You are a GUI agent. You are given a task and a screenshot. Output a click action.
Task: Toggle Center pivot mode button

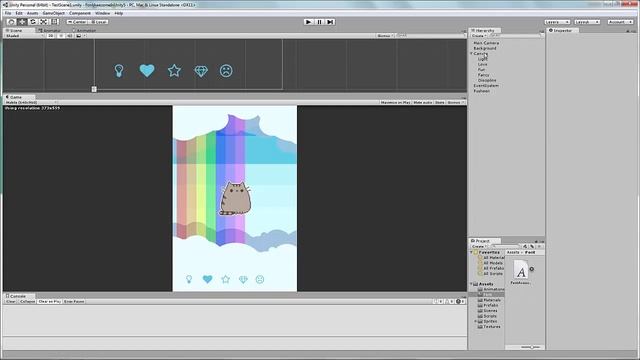pyautogui.click(x=78, y=22)
